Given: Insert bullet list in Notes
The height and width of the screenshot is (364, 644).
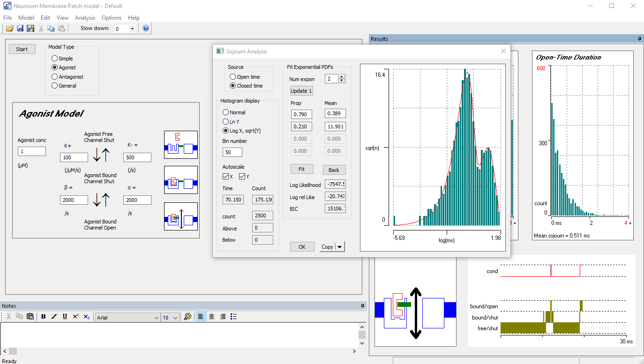Looking at the screenshot, I should point(234,317).
